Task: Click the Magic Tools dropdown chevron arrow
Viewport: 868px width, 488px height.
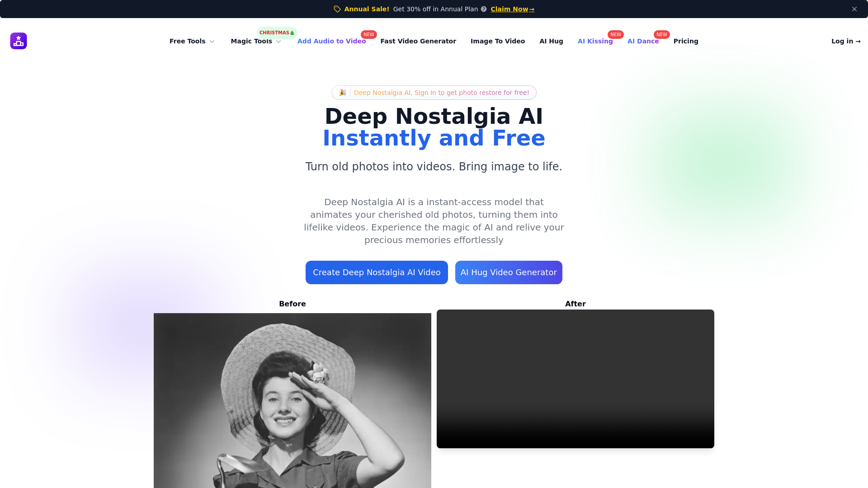Action: pos(278,41)
